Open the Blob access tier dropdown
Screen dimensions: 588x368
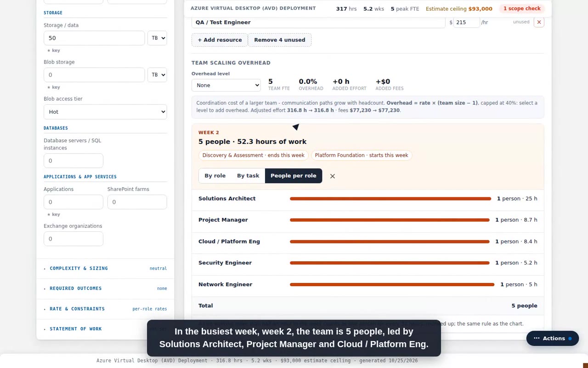(x=105, y=112)
